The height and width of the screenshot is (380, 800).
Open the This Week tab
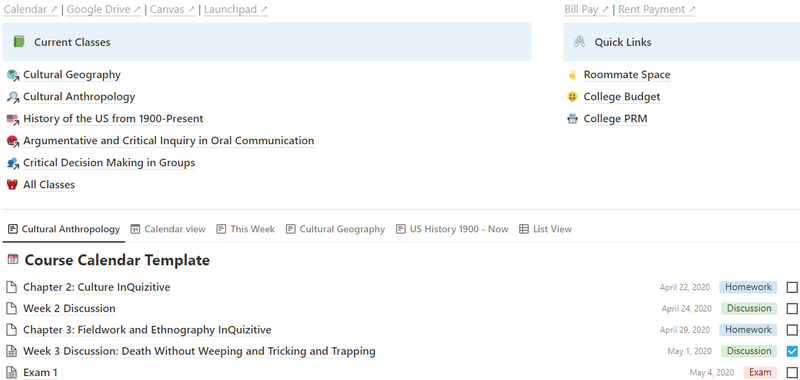(x=245, y=230)
